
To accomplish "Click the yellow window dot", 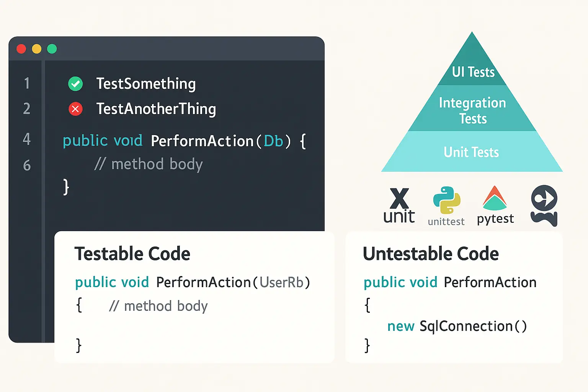I will tap(37, 49).
